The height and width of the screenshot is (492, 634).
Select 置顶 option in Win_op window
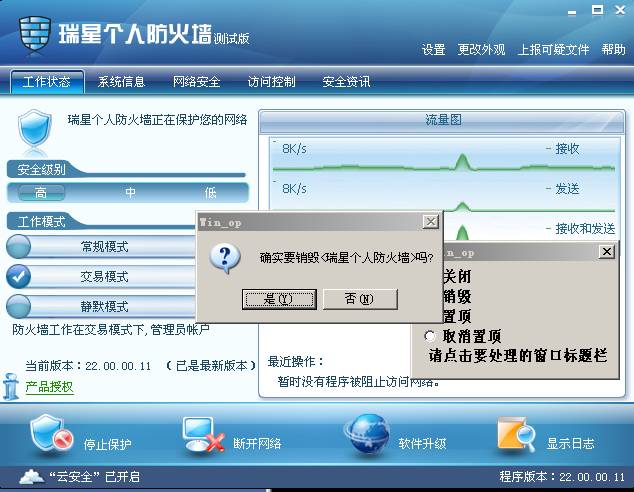click(x=457, y=316)
